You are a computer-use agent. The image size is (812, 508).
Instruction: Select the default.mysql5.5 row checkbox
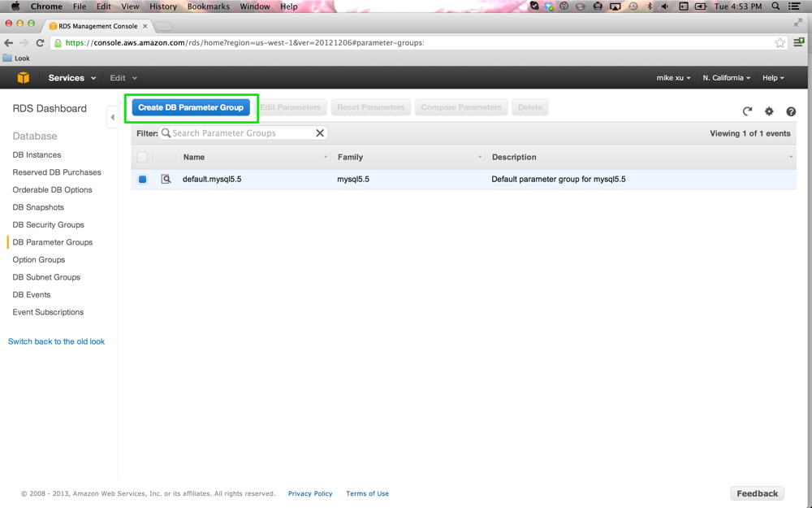click(142, 179)
